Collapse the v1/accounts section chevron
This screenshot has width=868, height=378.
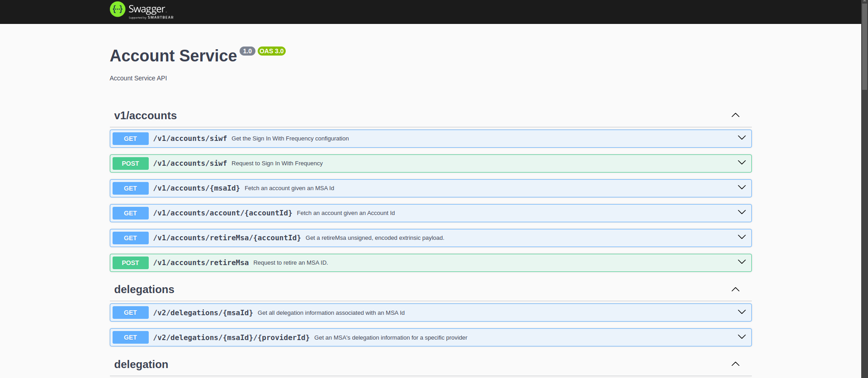736,115
